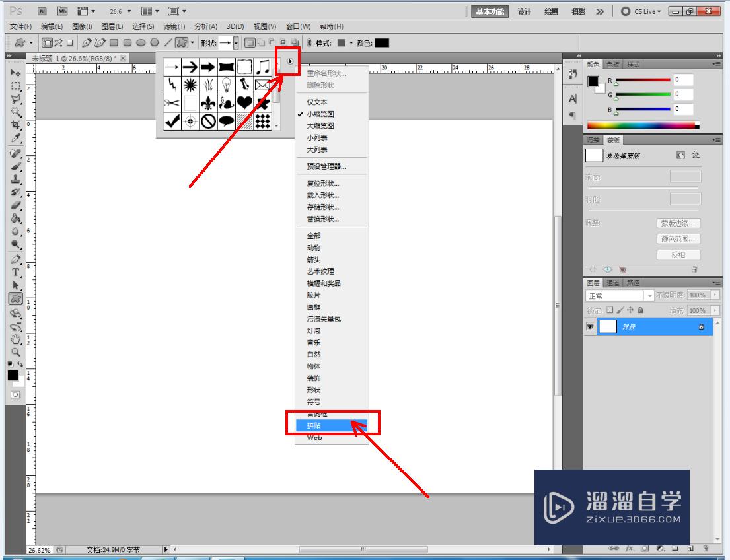Select the Magic Wand tool
The width and height of the screenshot is (730, 560).
click(16, 112)
